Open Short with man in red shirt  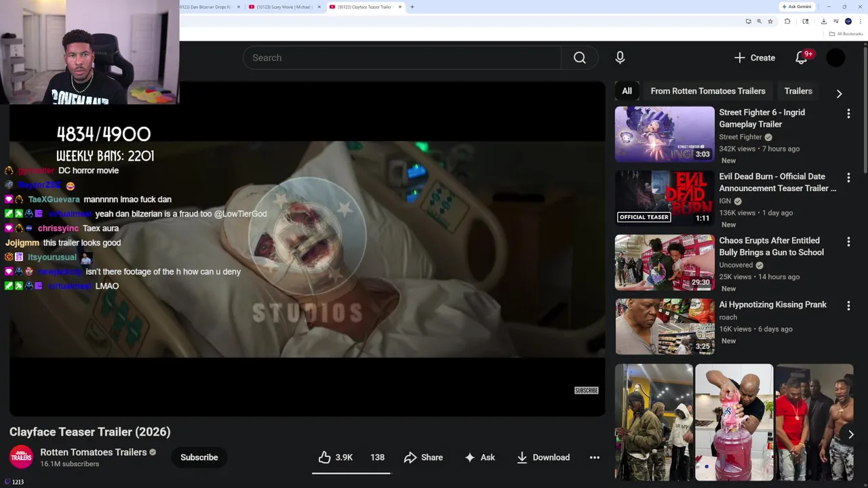coord(814,422)
